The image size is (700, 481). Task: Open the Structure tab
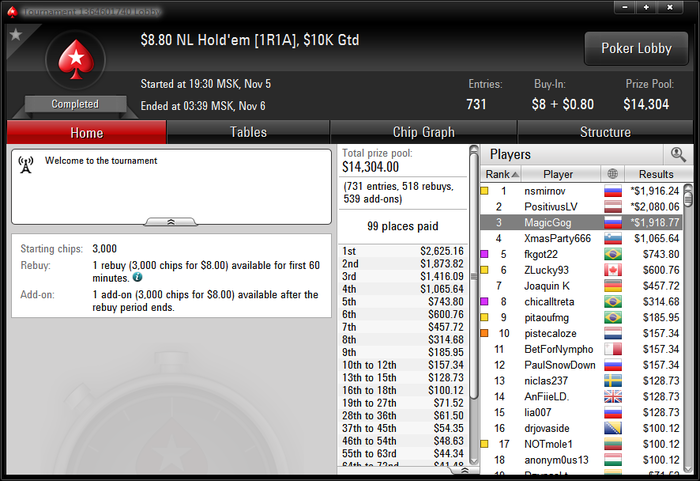pyautogui.click(x=605, y=132)
